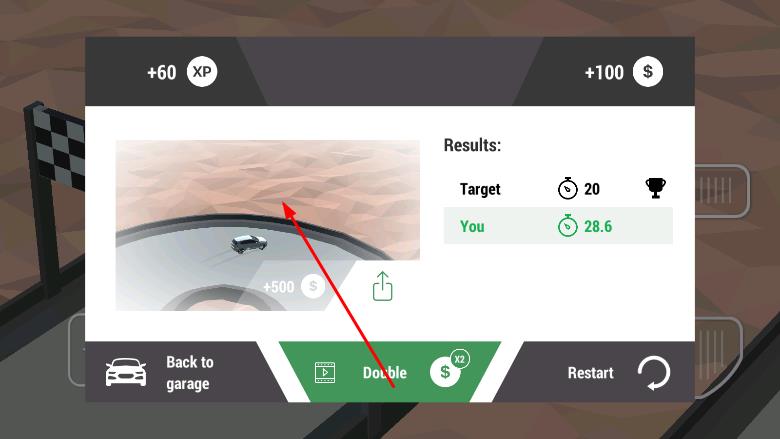780x439 pixels.
Task: Tap the upper pedal control on right edge
Action: [722, 190]
